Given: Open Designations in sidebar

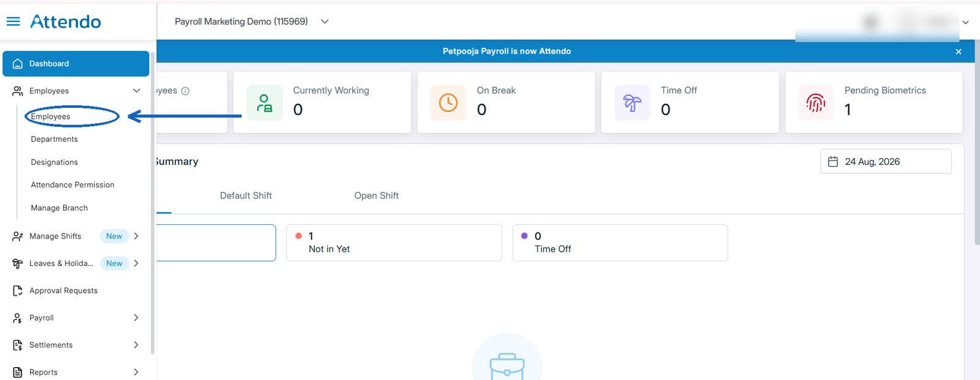Looking at the screenshot, I should [55, 162].
